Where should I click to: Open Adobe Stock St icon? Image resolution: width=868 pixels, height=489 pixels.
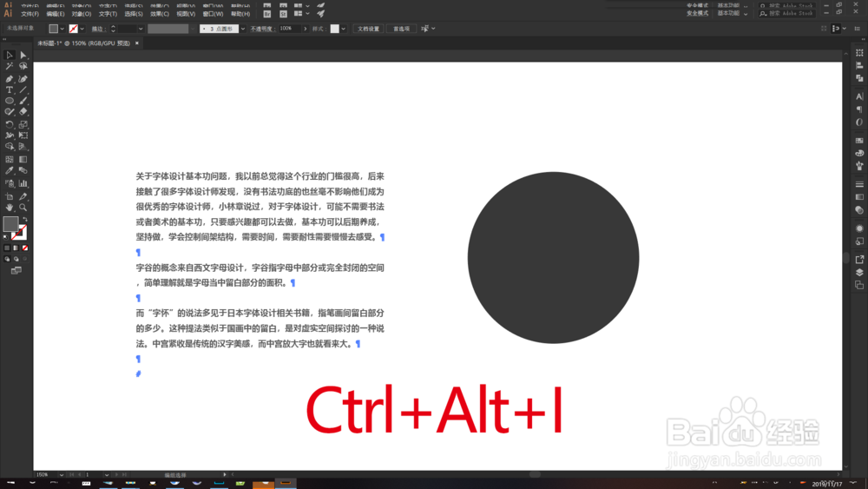[x=283, y=14]
